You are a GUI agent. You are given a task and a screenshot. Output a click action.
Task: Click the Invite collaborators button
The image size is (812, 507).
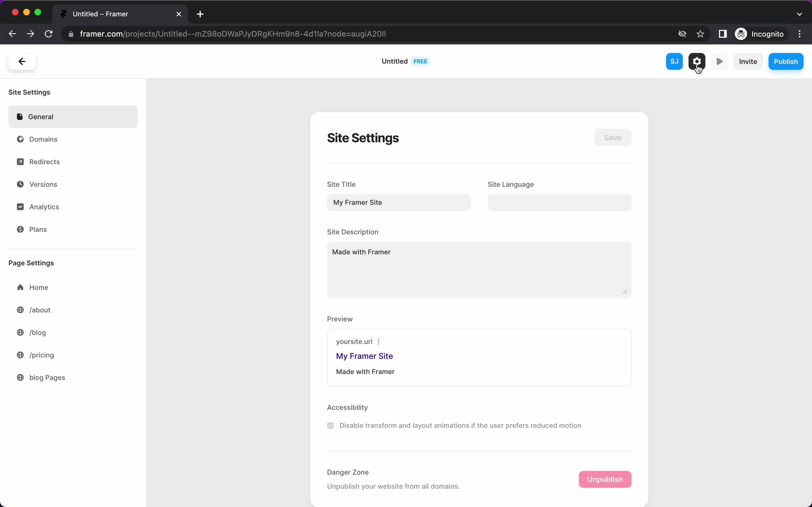748,61
